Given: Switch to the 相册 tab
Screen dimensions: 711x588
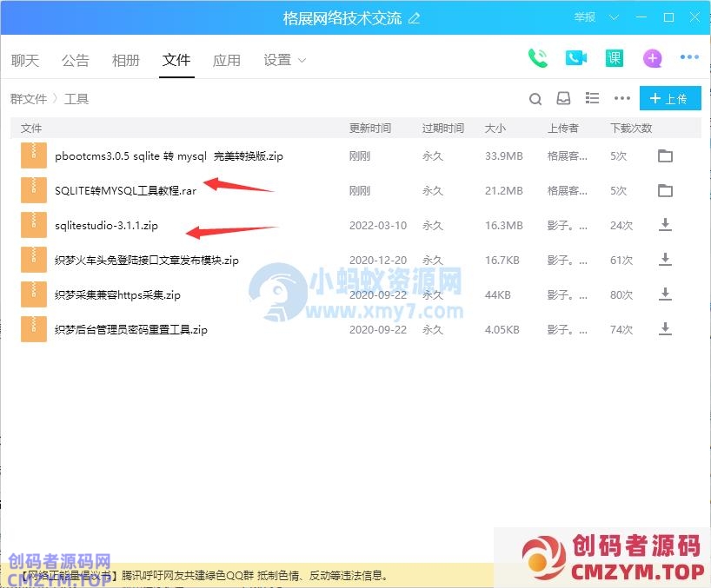Looking at the screenshot, I should click(x=126, y=60).
